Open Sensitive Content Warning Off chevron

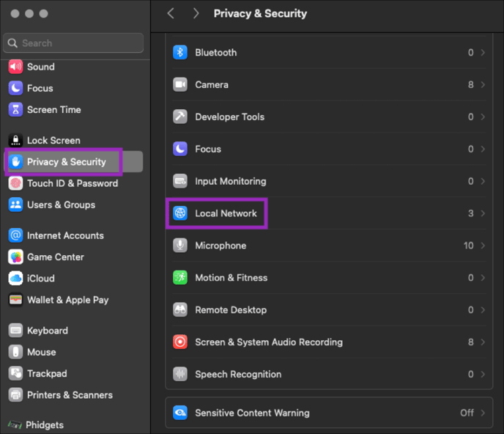(483, 413)
